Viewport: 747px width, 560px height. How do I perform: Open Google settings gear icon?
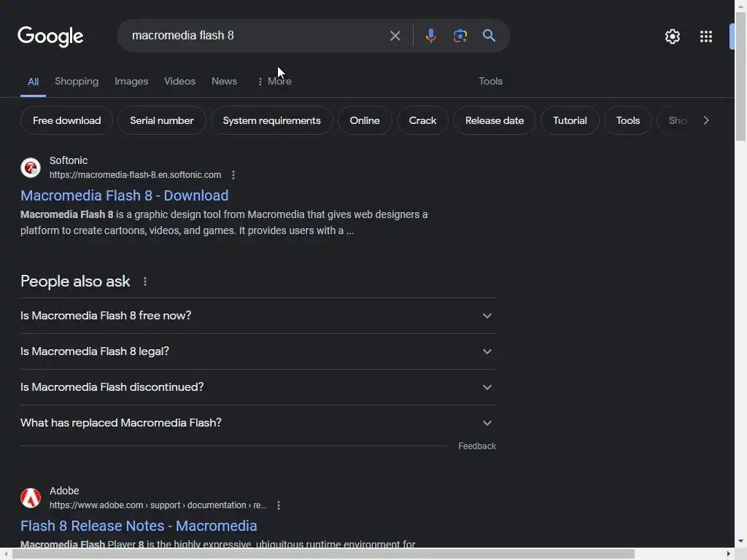[672, 36]
